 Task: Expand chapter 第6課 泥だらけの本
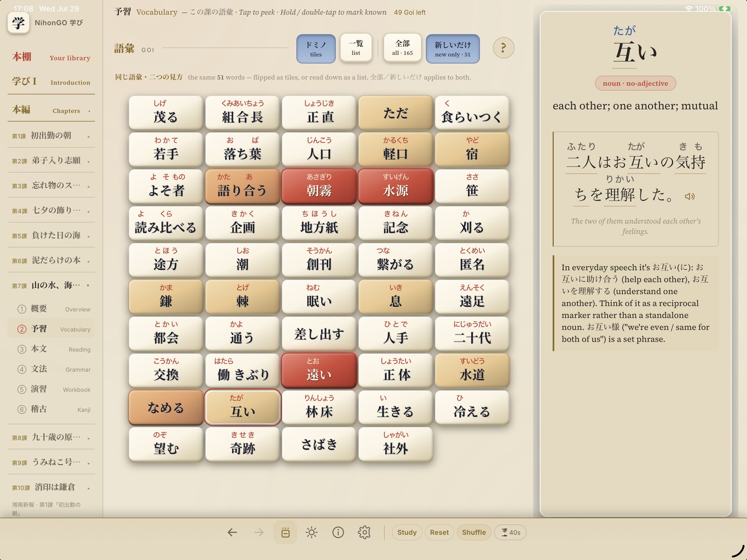click(51, 260)
